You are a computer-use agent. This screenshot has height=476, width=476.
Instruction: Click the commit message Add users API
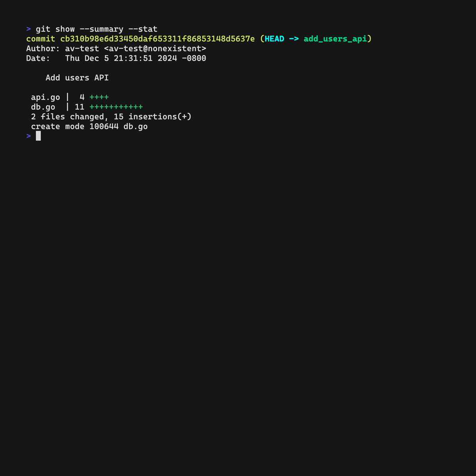tap(77, 78)
